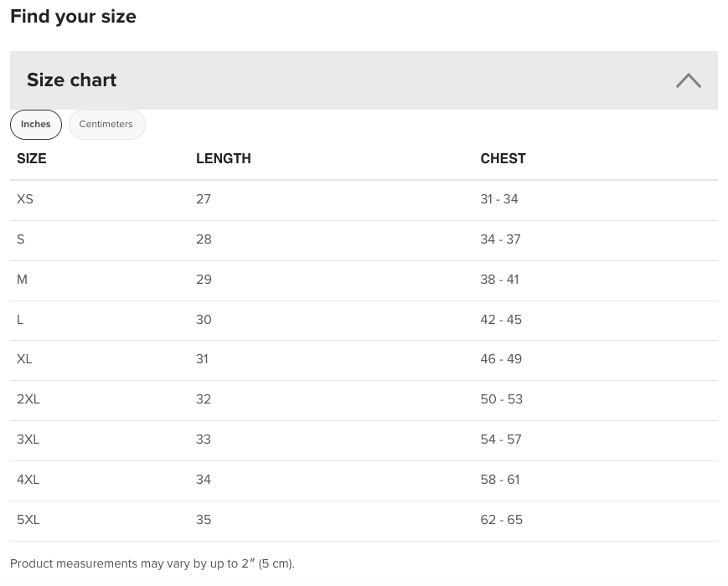Select the M size row label
Screen dimensions: 728x586
[22, 280]
